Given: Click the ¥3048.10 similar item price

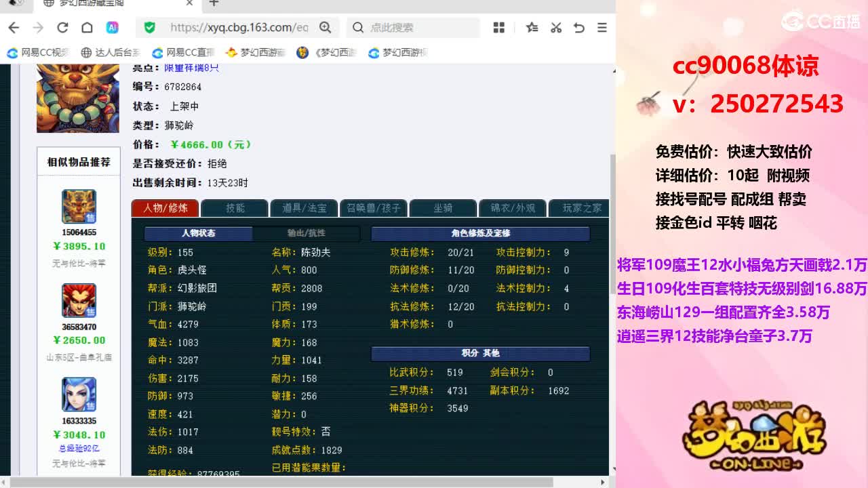Looking at the screenshot, I should tap(79, 435).
